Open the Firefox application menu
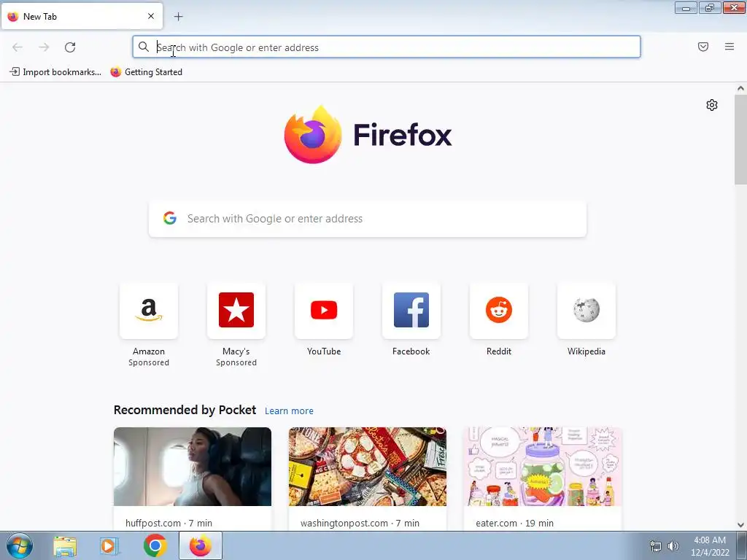The width and height of the screenshot is (747, 560). (x=729, y=47)
